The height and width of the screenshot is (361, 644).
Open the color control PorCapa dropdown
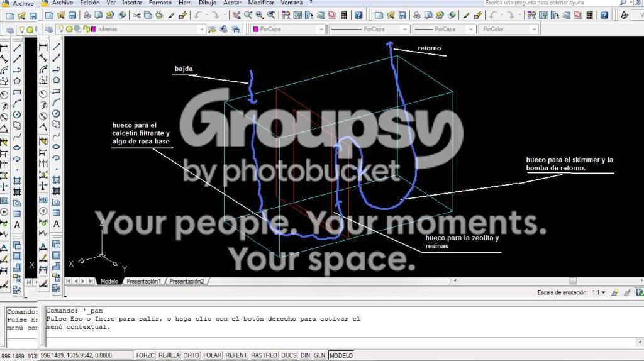[321, 30]
